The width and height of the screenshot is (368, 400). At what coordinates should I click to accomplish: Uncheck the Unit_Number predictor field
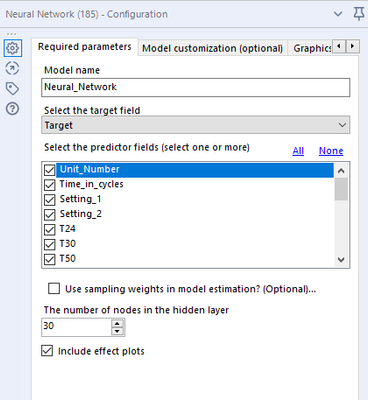[50, 170]
